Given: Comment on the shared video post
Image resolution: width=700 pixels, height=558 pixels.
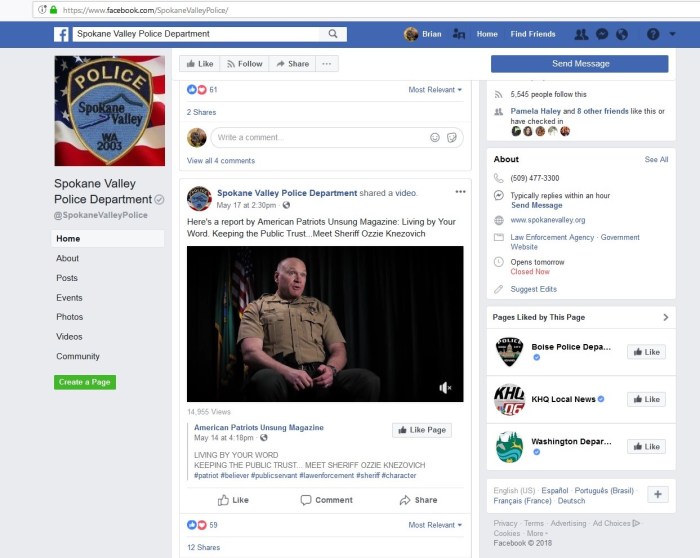Looking at the screenshot, I should 326,500.
